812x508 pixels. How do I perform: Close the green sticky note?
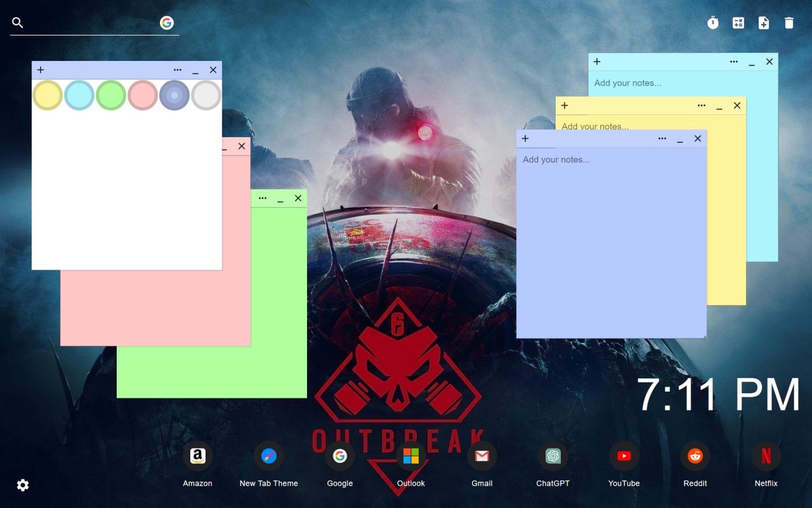(x=298, y=198)
